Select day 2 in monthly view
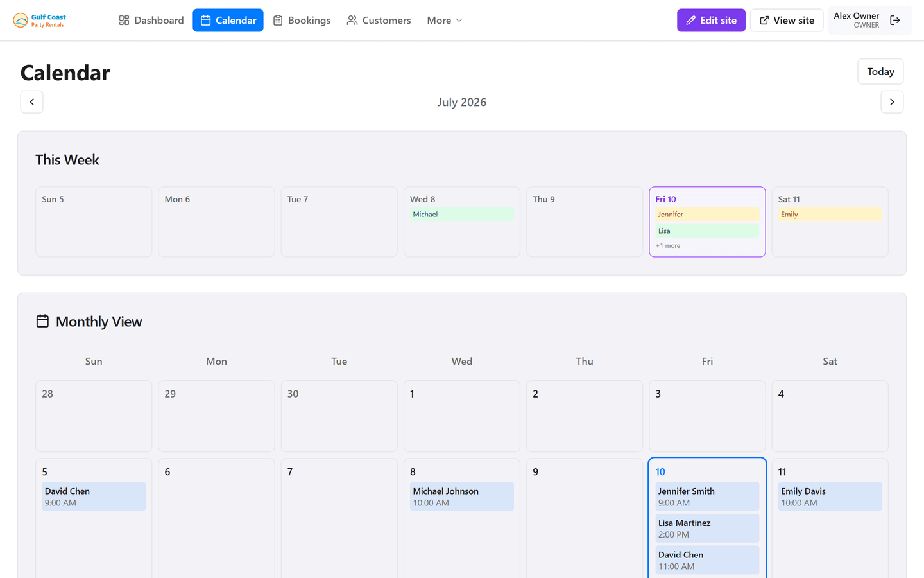This screenshot has height=578, width=924. pyautogui.click(x=585, y=416)
